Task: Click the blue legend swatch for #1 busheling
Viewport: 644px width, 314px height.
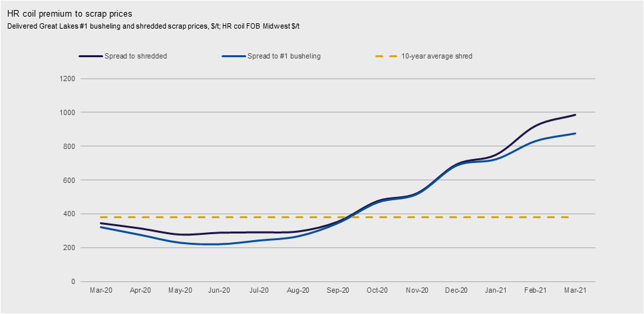Action: 234,57
